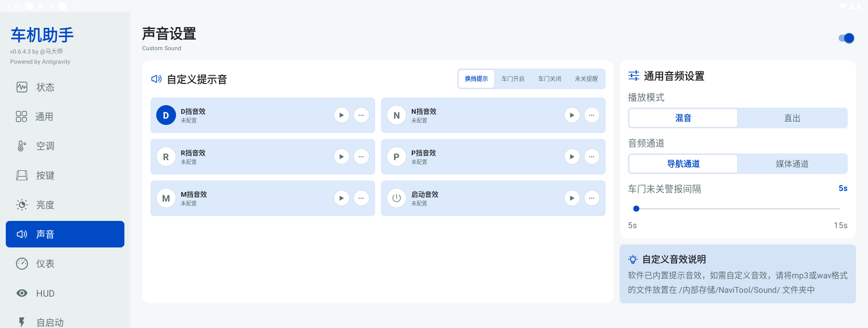Switch to the 未关提醒 tab
Image resolution: width=868 pixels, height=328 pixels.
point(586,79)
